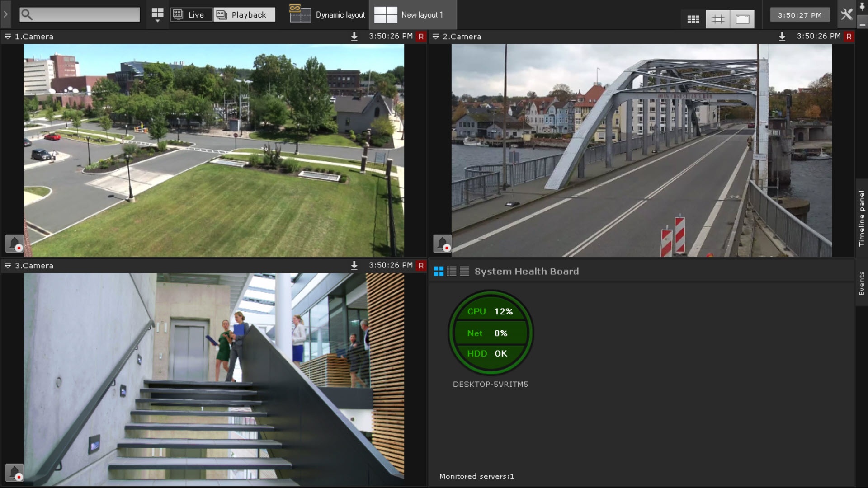Click the search magnifier icon
Image resolution: width=868 pixels, height=488 pixels.
tap(27, 14)
